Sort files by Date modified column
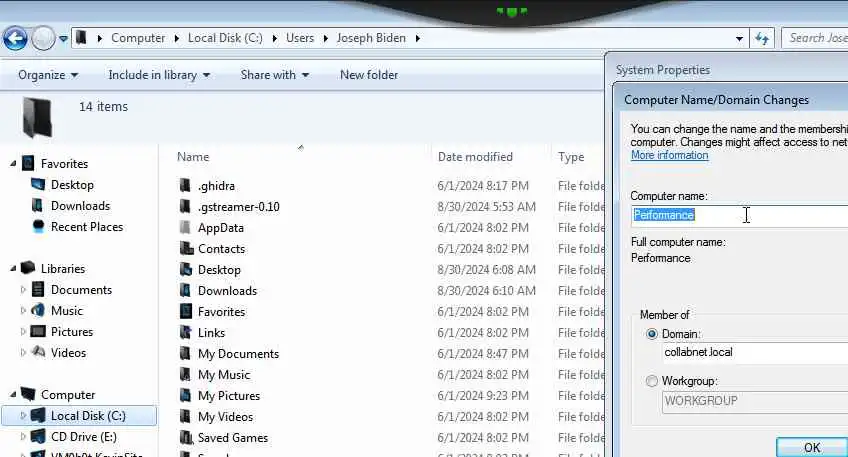The image size is (848, 457). [475, 157]
